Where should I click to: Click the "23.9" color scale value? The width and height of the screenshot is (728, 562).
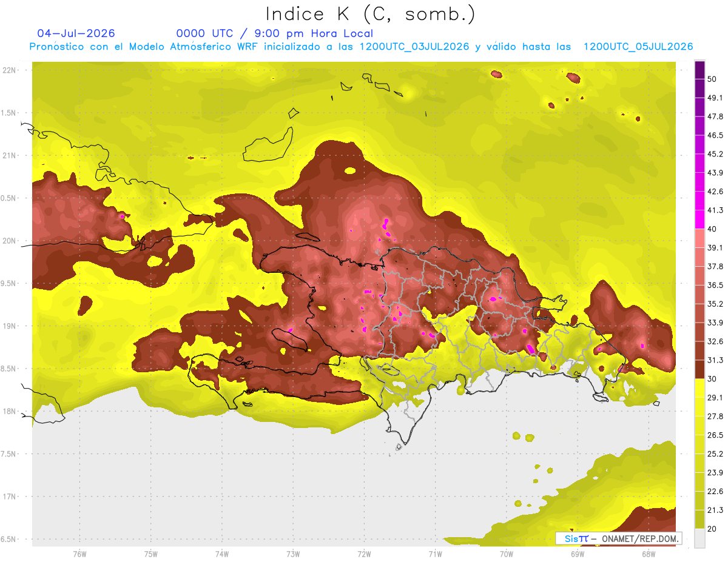coord(715,472)
